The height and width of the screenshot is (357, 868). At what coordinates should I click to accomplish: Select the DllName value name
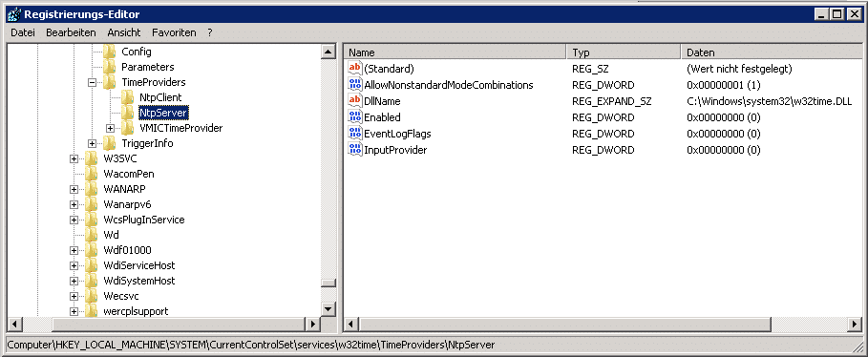382,101
